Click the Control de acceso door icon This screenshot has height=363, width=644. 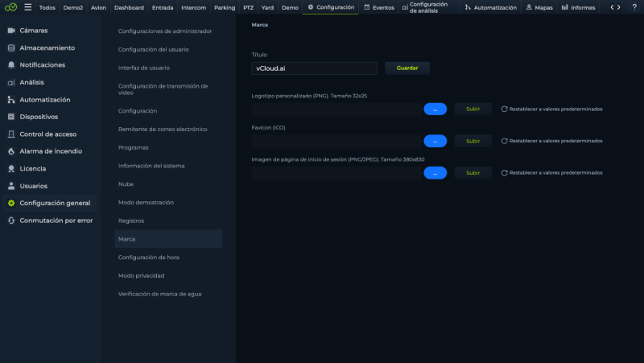coord(11,134)
